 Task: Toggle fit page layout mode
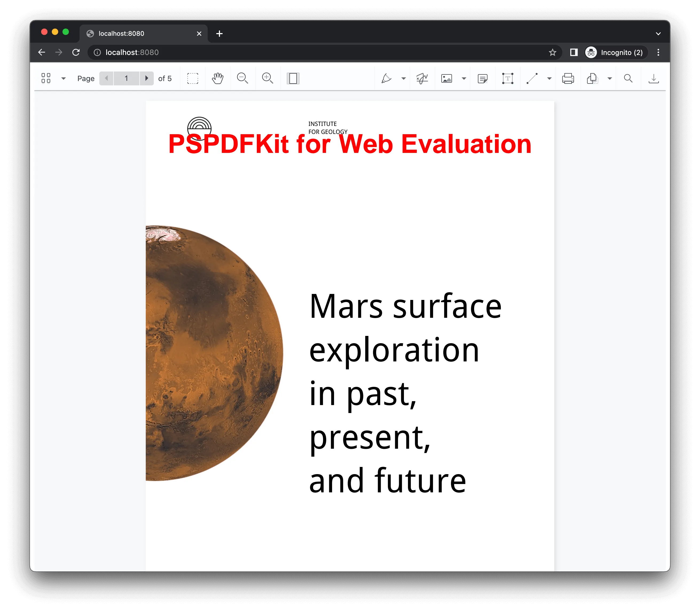293,78
